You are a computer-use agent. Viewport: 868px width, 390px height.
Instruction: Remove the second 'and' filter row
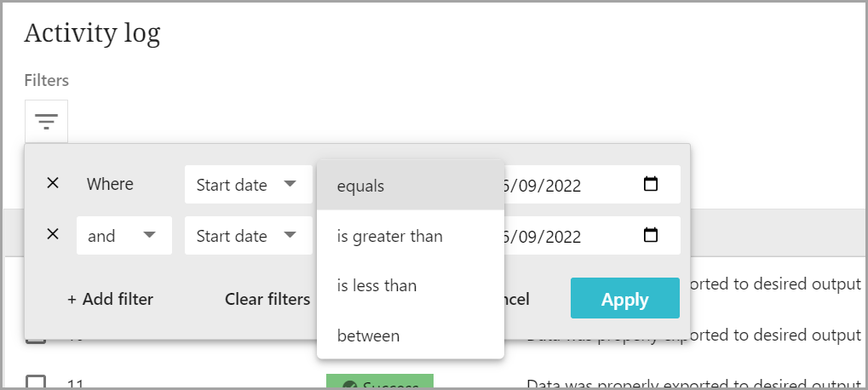pos(53,235)
